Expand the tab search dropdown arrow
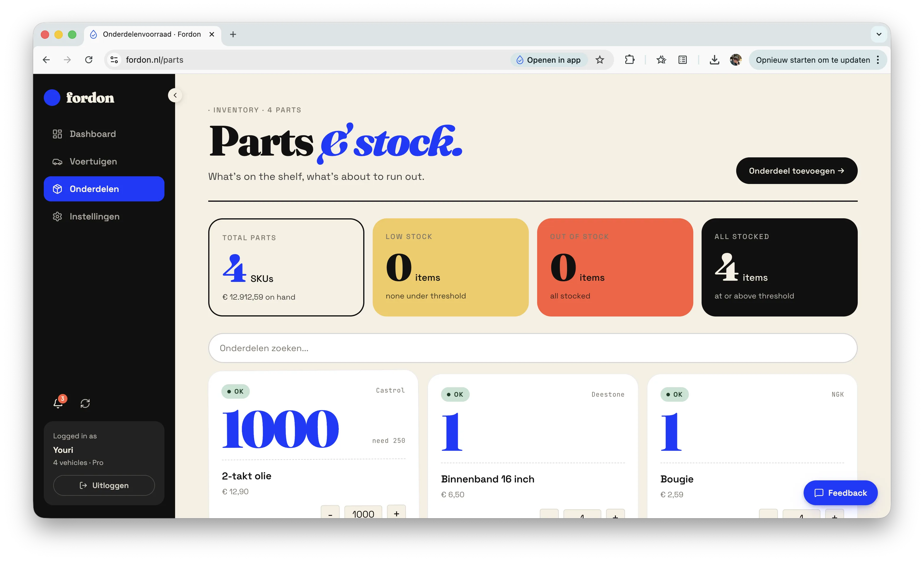Screen dimensions: 924x562 [x=879, y=34]
